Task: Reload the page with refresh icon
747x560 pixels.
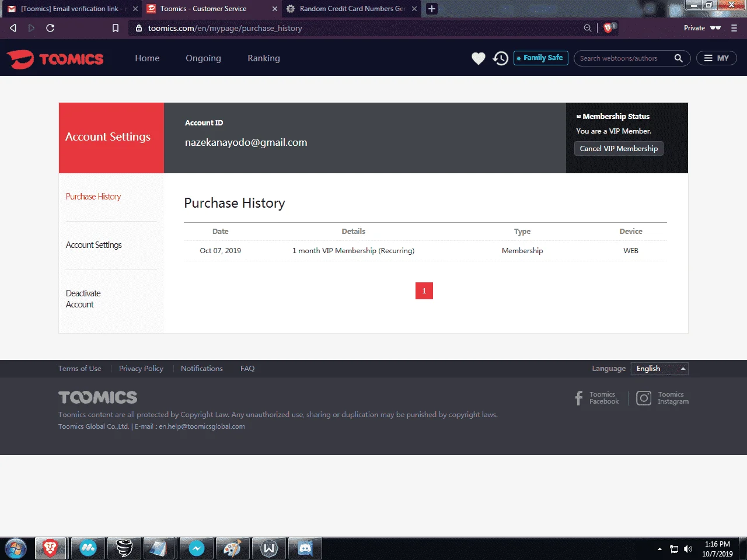Action: pyautogui.click(x=50, y=28)
